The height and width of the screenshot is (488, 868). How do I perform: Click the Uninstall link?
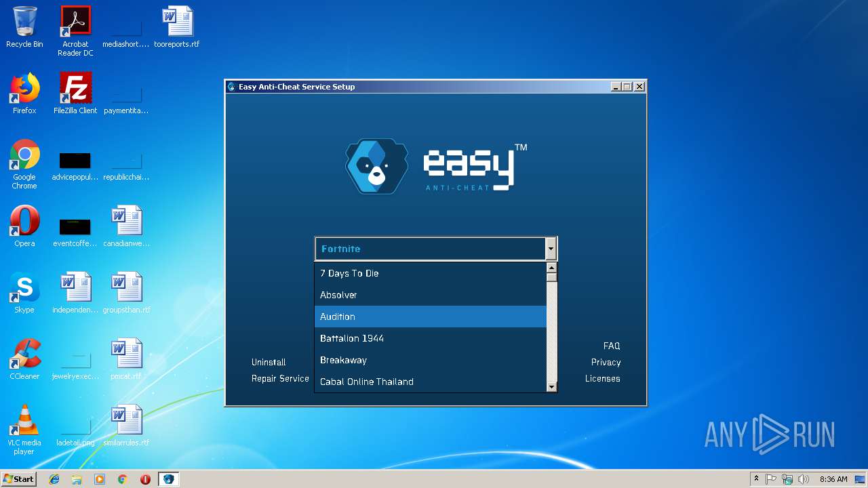point(269,362)
